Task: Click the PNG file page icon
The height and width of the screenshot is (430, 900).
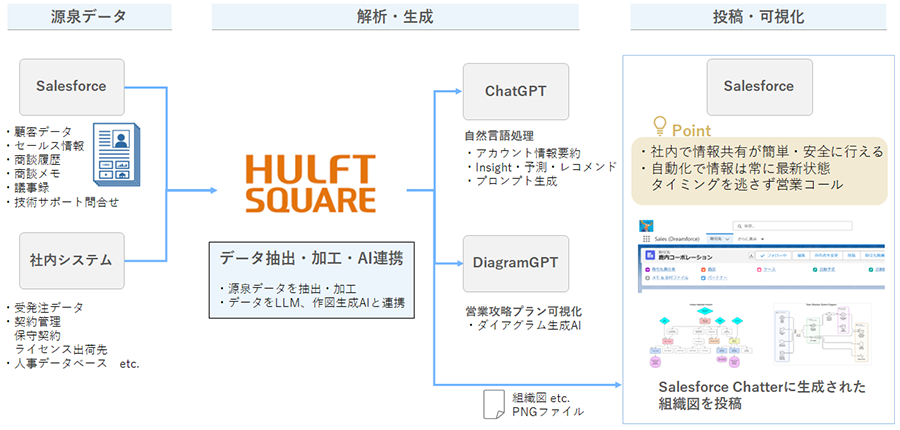Action: click(x=493, y=403)
